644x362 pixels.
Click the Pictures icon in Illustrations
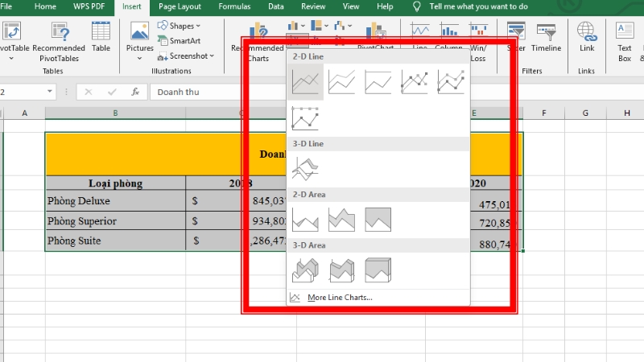pos(139,39)
